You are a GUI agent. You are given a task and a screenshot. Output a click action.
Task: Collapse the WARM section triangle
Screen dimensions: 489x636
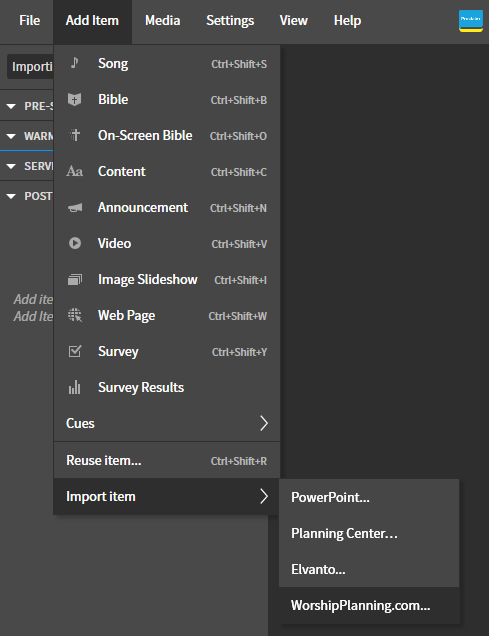click(11, 136)
